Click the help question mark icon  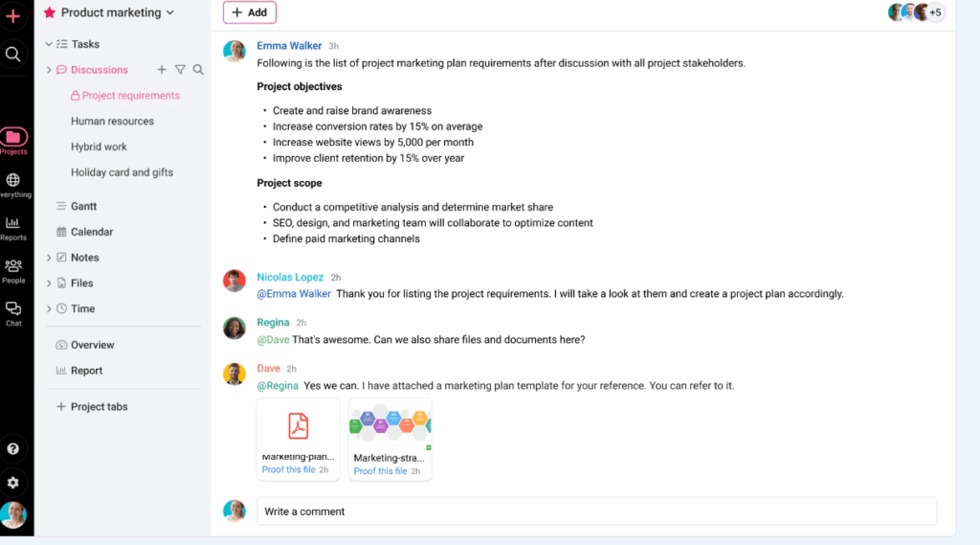(x=13, y=448)
